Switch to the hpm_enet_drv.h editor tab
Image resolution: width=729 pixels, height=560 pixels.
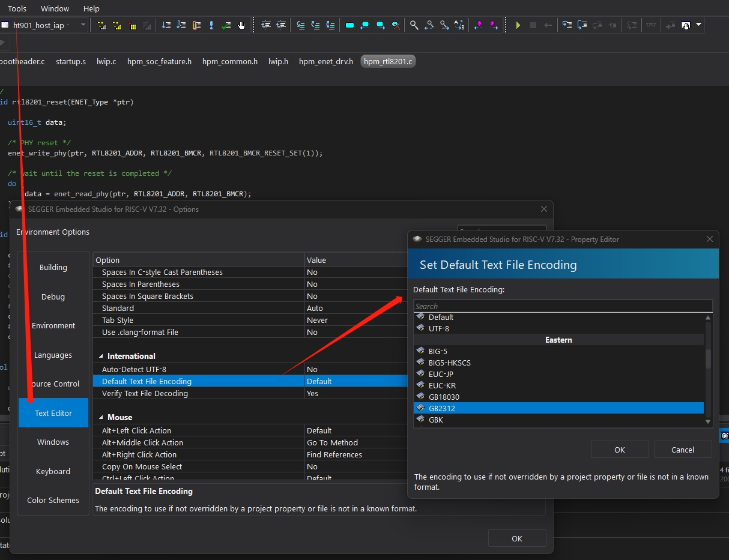[326, 61]
